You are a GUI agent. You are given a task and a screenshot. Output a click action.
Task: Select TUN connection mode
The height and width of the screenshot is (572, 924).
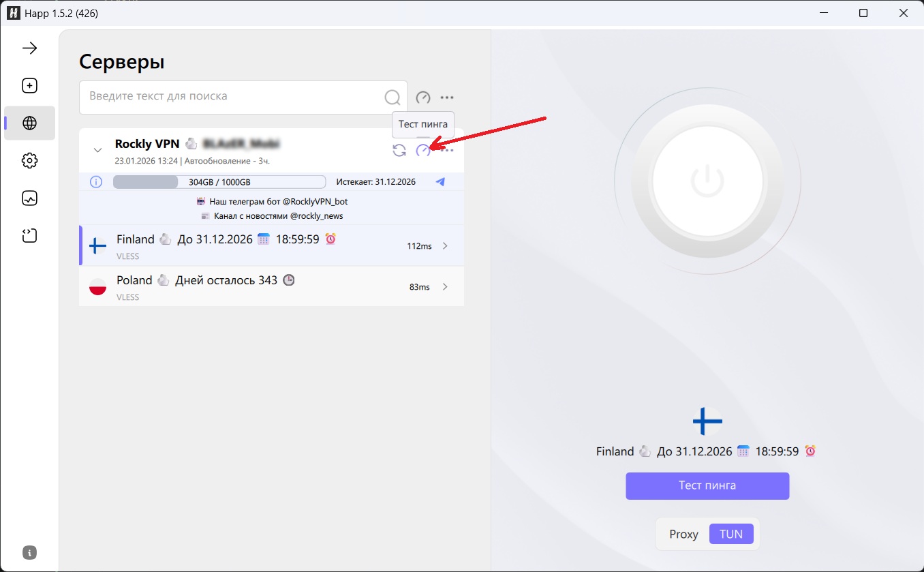(731, 534)
